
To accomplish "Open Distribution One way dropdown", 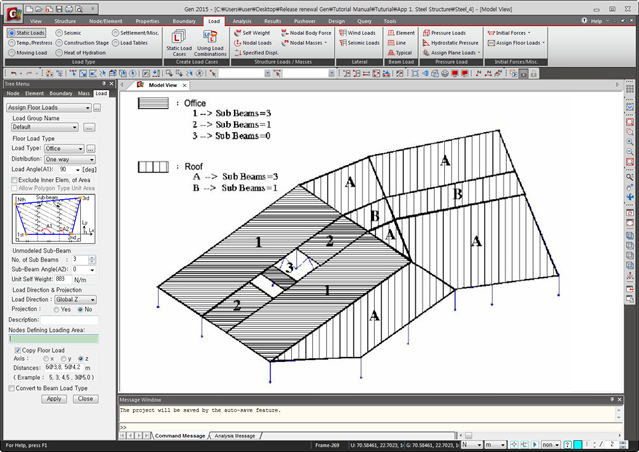I will click(70, 159).
